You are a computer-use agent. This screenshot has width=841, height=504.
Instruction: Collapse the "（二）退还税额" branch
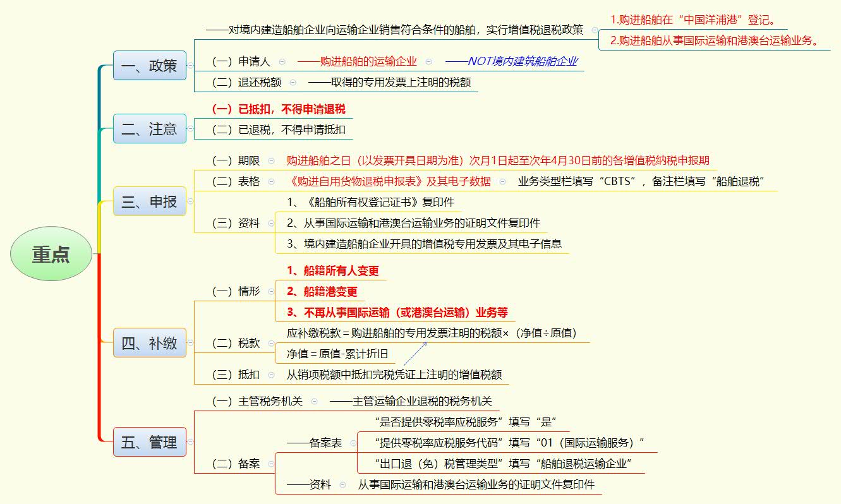click(292, 81)
